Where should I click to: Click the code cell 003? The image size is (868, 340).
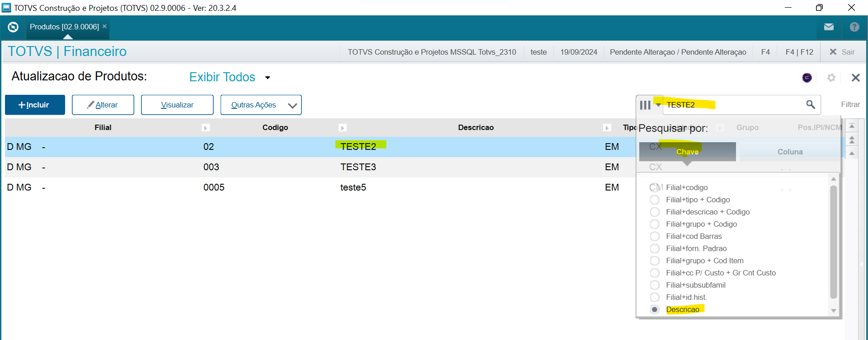[x=211, y=167]
